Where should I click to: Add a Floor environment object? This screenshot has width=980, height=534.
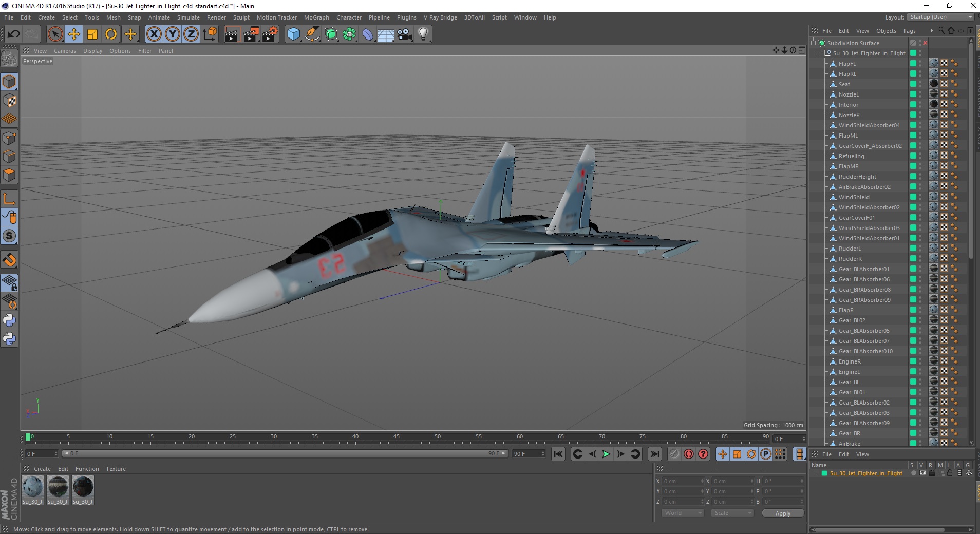386,34
